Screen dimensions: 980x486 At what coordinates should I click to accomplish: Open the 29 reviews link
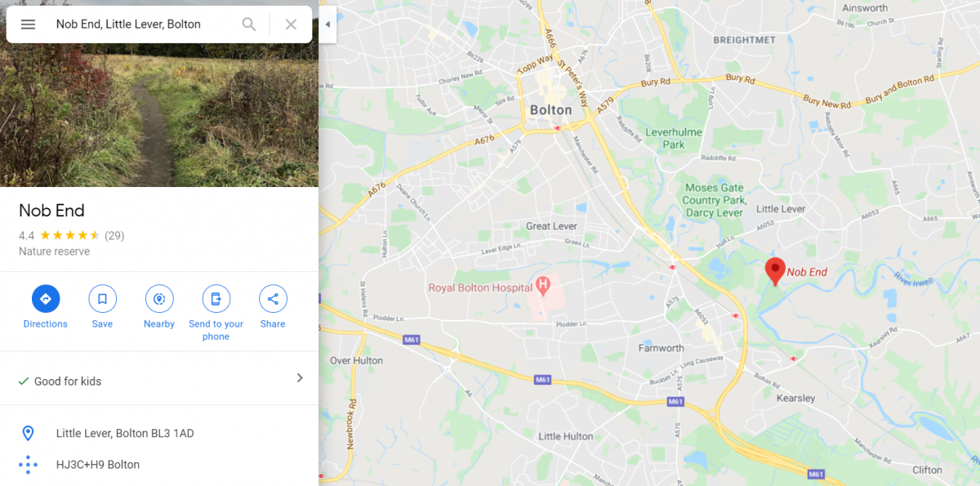tap(114, 235)
